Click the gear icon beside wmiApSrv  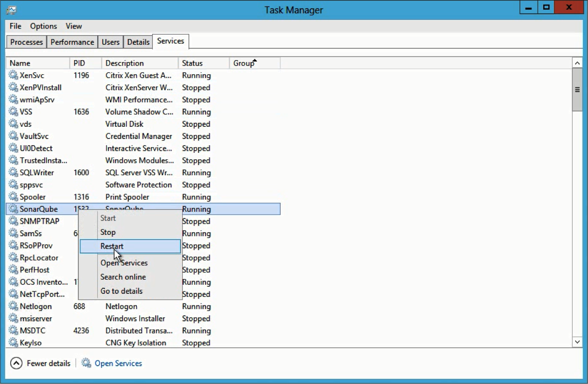(x=14, y=99)
